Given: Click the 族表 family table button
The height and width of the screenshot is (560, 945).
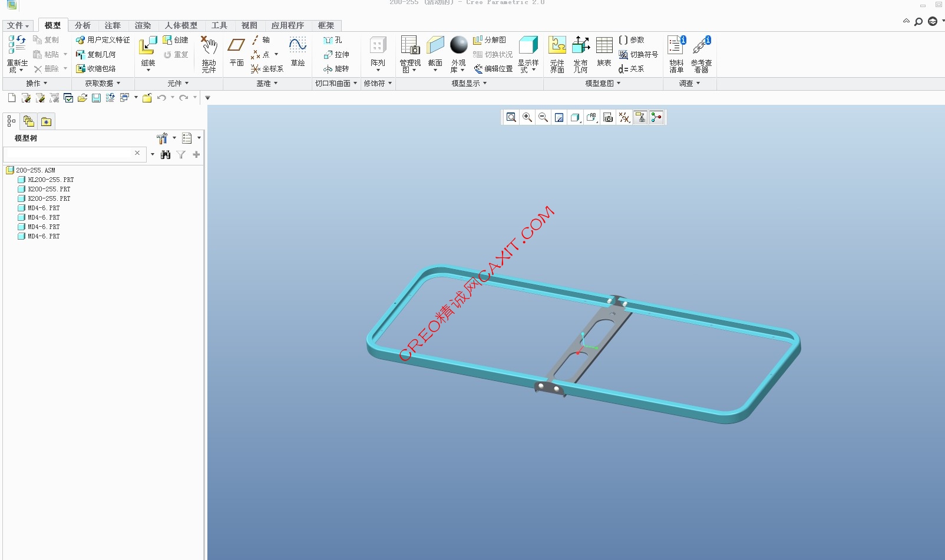Looking at the screenshot, I should (604, 52).
